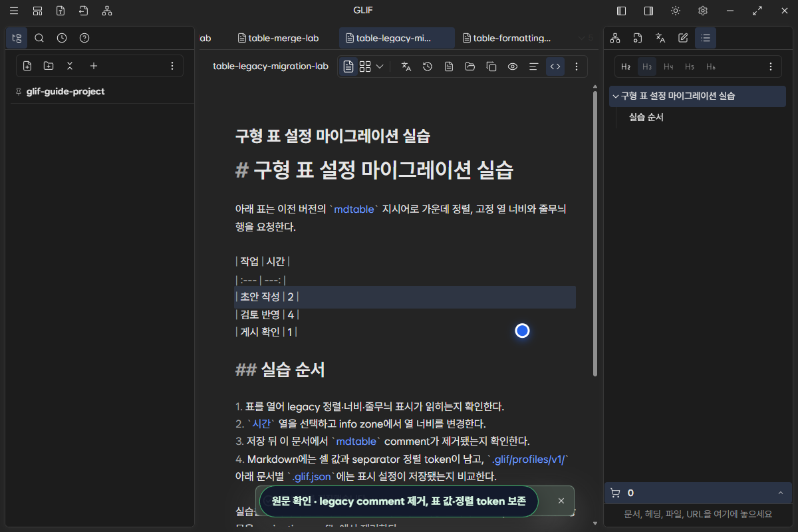Image resolution: width=798 pixels, height=532 pixels.
Task: Select the outline list tab in right panel
Action: tap(706, 38)
